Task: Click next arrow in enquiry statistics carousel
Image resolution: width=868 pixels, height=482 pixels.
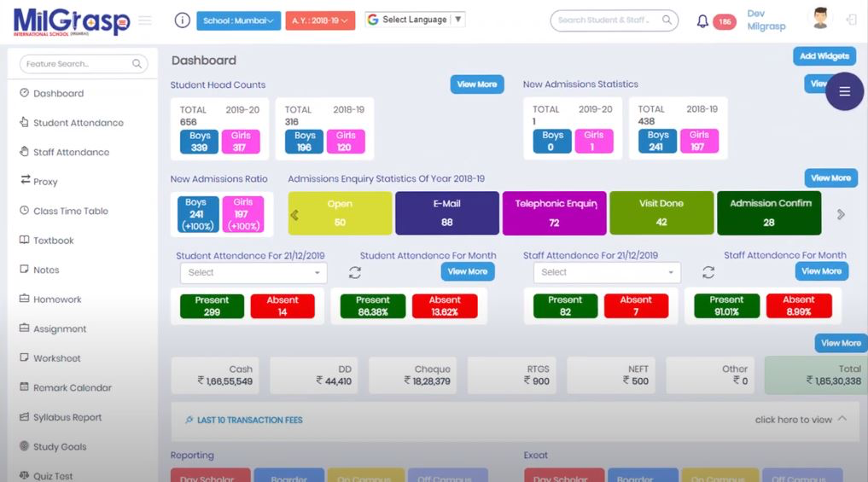Action: tap(841, 214)
